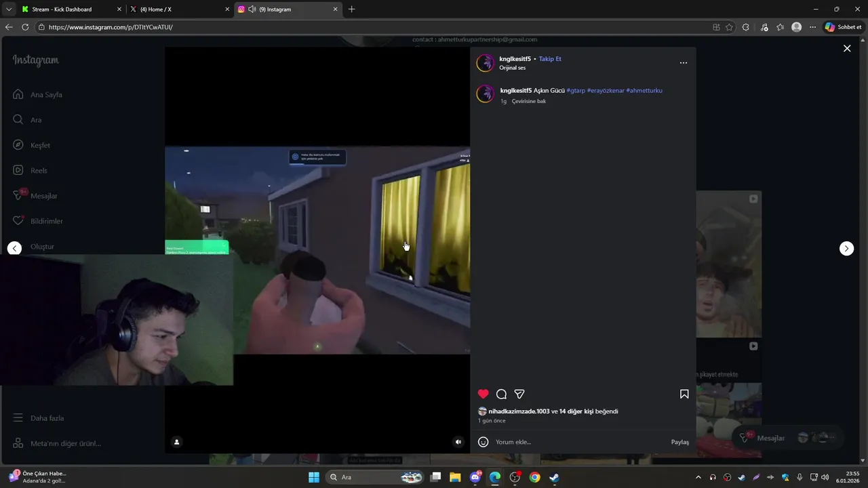The width and height of the screenshot is (868, 488).
Task: Open comments via speech bubble icon
Action: [x=501, y=394]
